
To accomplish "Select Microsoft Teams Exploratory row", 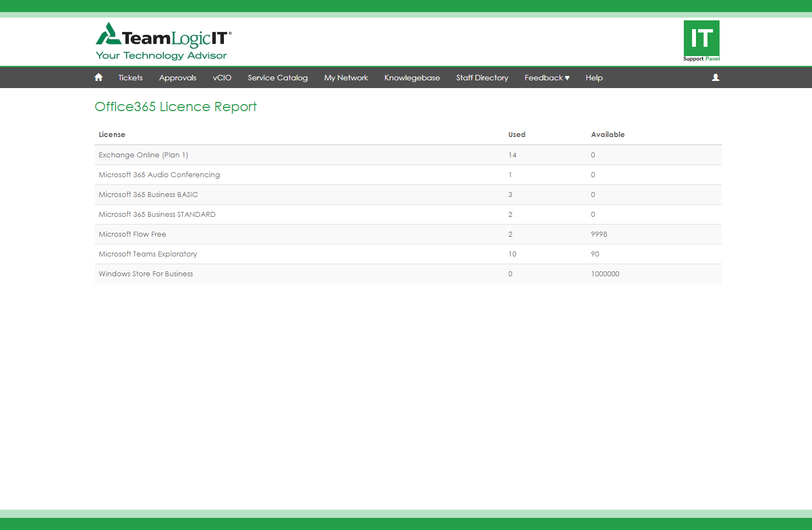I will pyautogui.click(x=408, y=254).
